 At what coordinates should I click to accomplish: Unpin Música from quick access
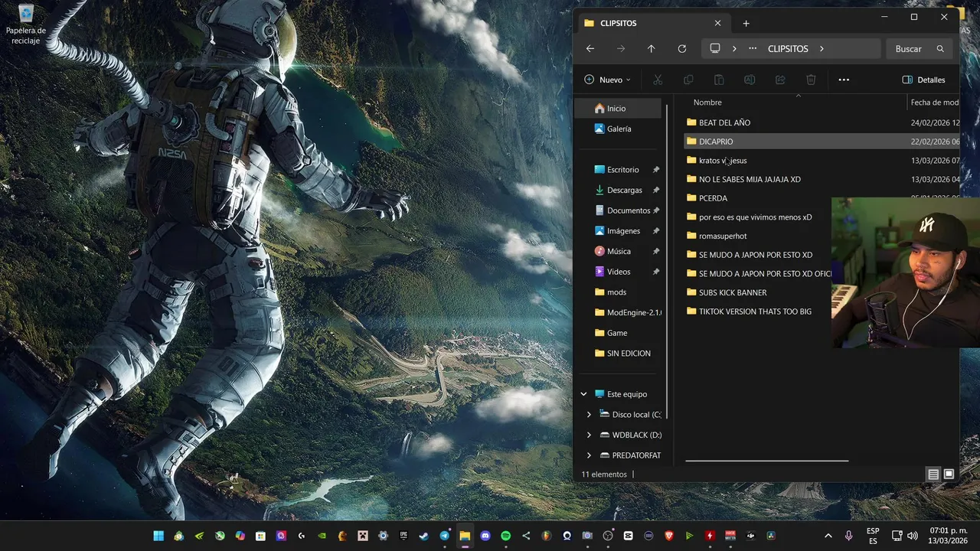click(656, 251)
